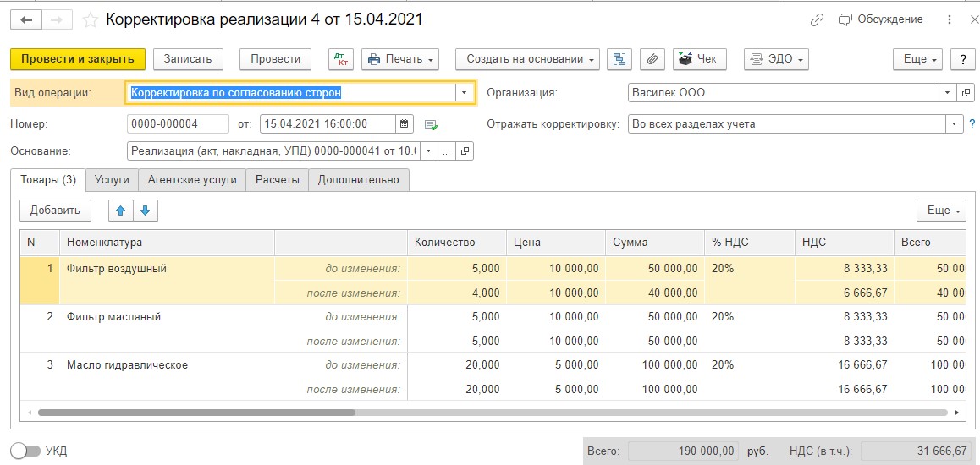
Task: Open the Основание document with open icon
Action: coord(465,150)
